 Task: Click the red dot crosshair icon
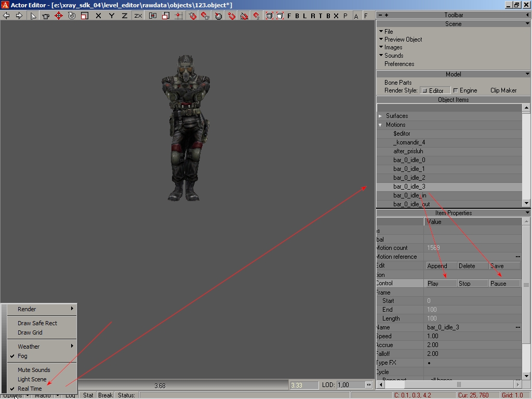[179, 16]
